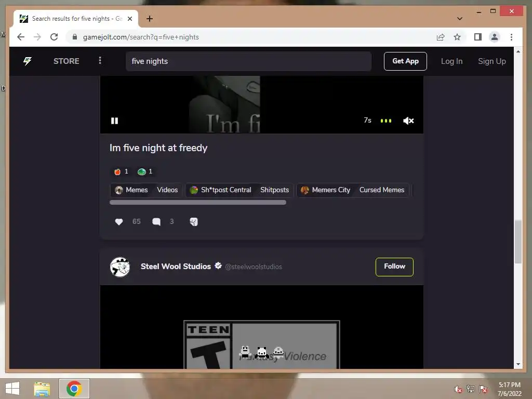Click the fire reaction sticker with count 1
The width and height of the screenshot is (532, 399).
point(121,171)
